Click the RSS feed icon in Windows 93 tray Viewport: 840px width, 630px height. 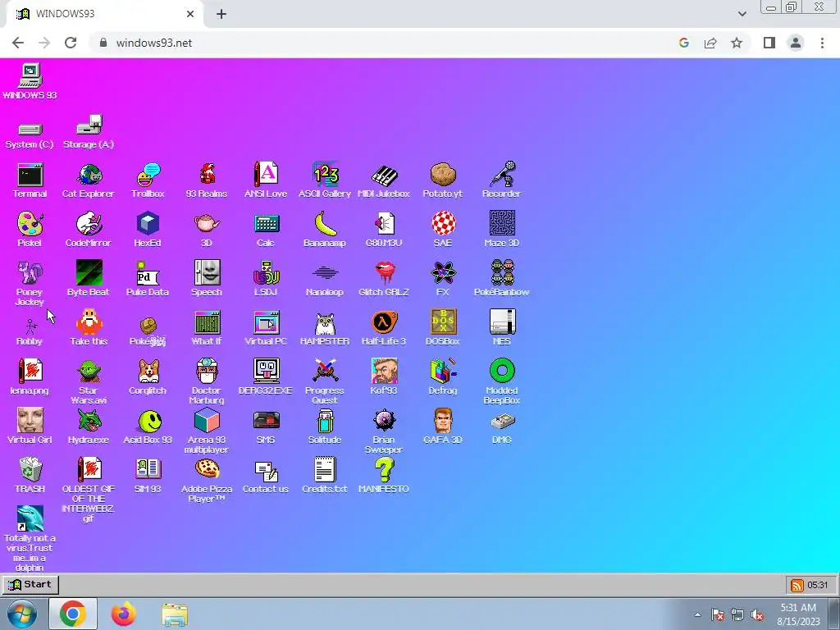[797, 585]
